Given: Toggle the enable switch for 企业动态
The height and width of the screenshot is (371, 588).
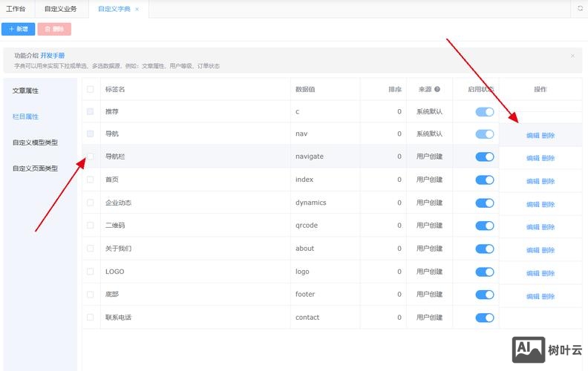Looking at the screenshot, I should (x=484, y=203).
